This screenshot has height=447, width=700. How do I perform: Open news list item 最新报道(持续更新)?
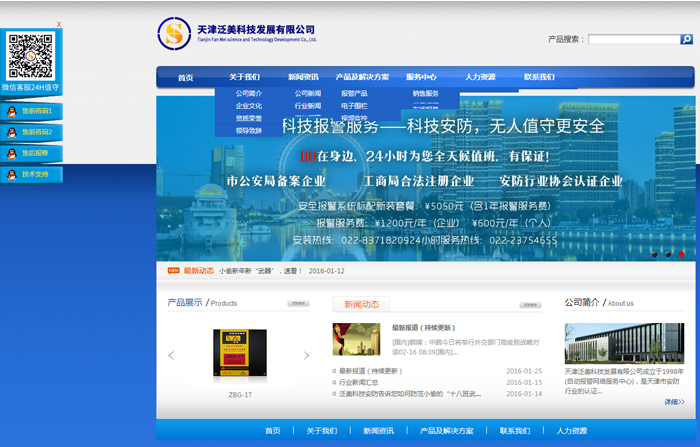(x=371, y=371)
